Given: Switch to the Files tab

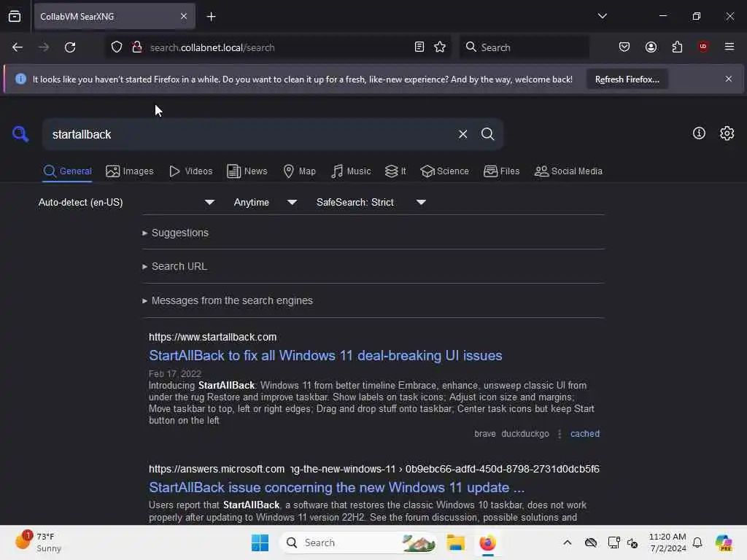Looking at the screenshot, I should [501, 171].
